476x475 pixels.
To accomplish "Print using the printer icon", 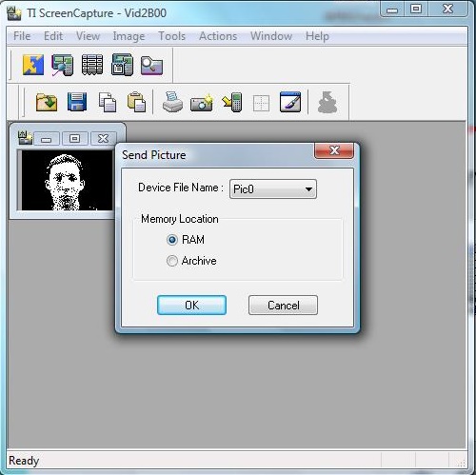I will tap(172, 102).
